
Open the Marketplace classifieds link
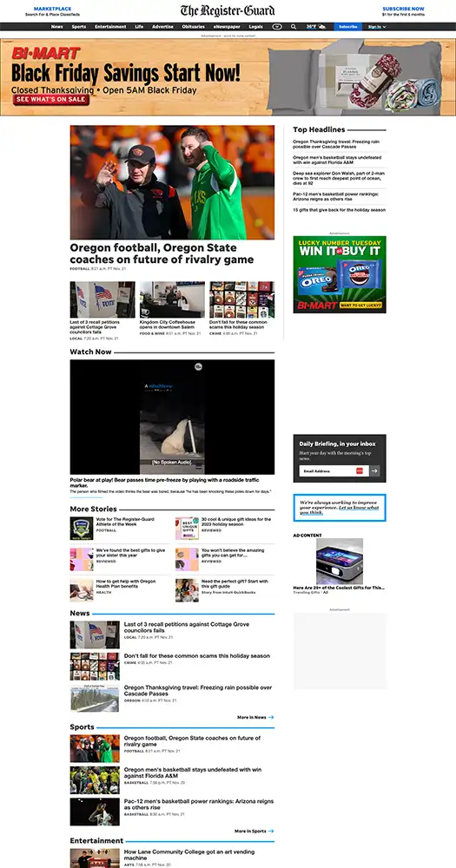click(x=53, y=11)
